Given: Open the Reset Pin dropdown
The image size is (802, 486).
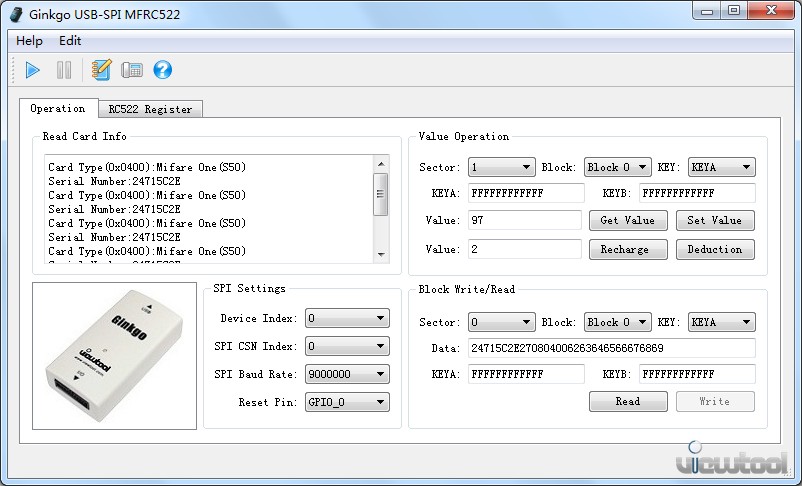Looking at the screenshot, I should coord(347,402).
